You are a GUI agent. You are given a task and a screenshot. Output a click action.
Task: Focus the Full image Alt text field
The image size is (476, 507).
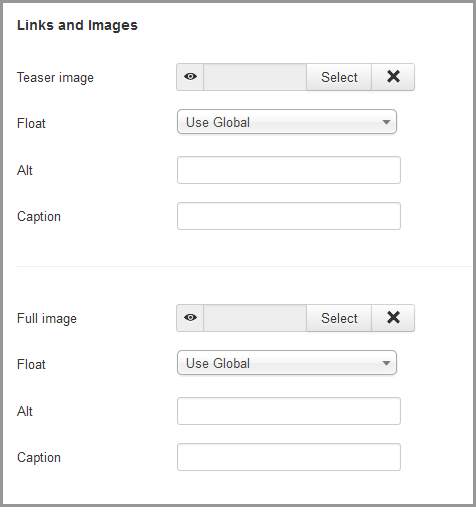[289, 411]
